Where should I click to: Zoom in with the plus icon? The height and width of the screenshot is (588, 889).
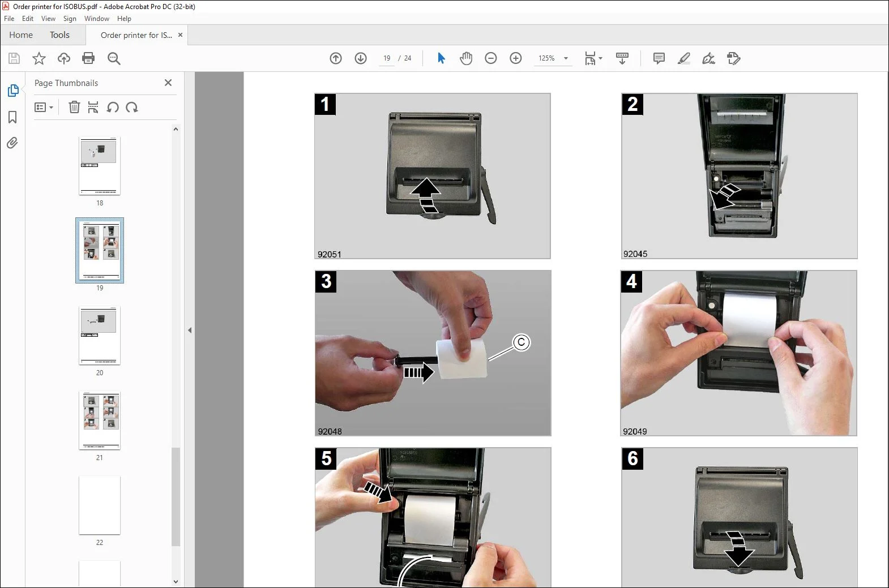(516, 58)
